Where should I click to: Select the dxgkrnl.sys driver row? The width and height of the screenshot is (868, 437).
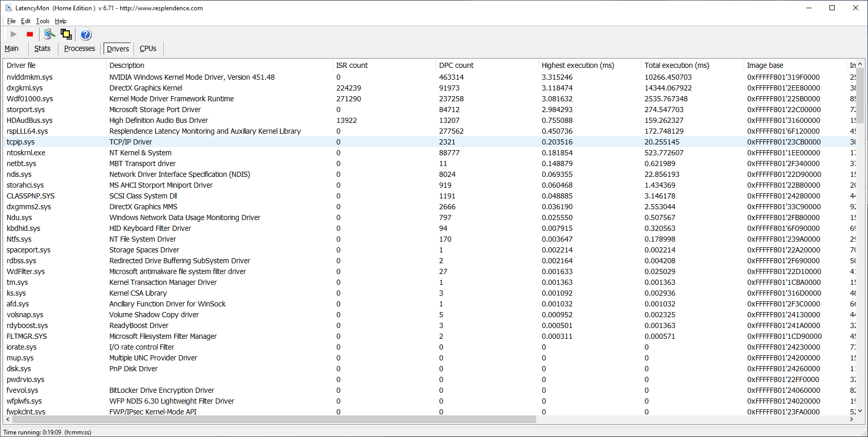click(429, 88)
